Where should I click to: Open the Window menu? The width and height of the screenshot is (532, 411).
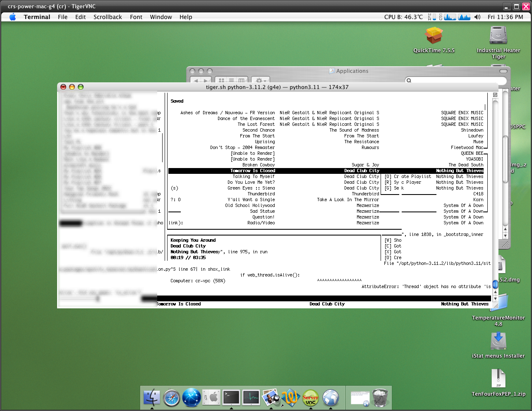[x=161, y=17]
